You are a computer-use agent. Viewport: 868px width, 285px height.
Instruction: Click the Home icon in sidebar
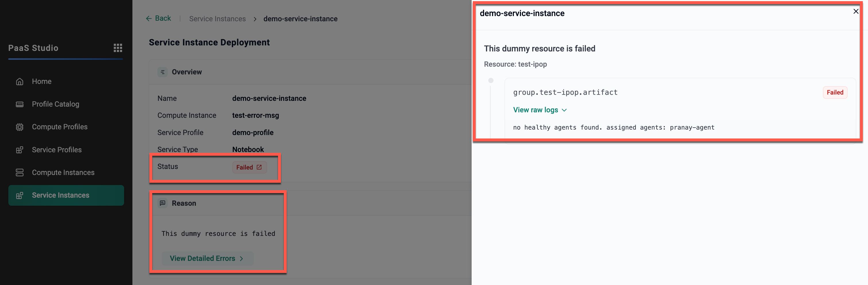[20, 82]
